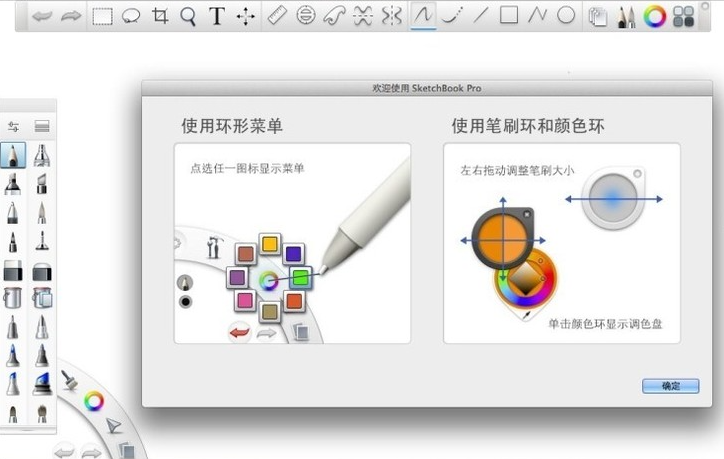The height and width of the screenshot is (459, 724).
Task: Enable Y-axis symmetry tool
Action: coord(392,16)
